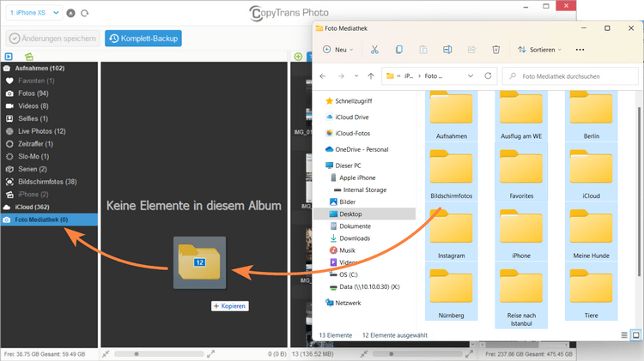Click the blue album view icon above the sidebar
This screenshot has width=644, height=361.
[9, 57]
